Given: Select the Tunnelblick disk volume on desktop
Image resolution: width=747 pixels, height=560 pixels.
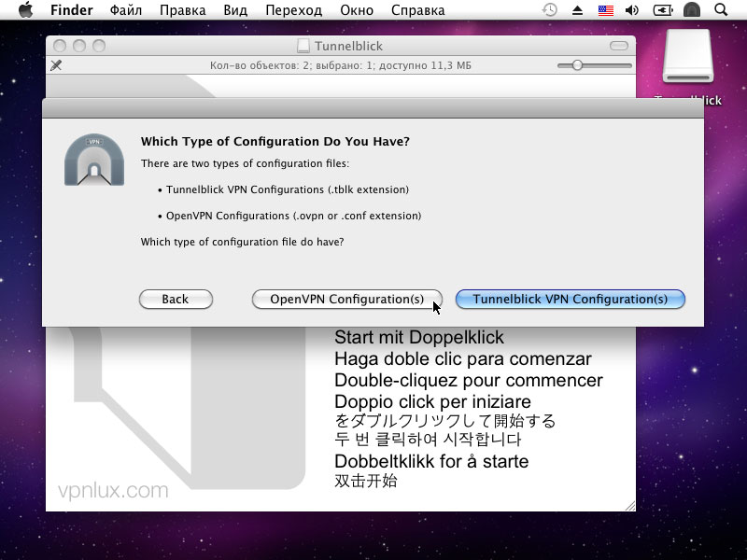Looking at the screenshot, I should pos(687,65).
